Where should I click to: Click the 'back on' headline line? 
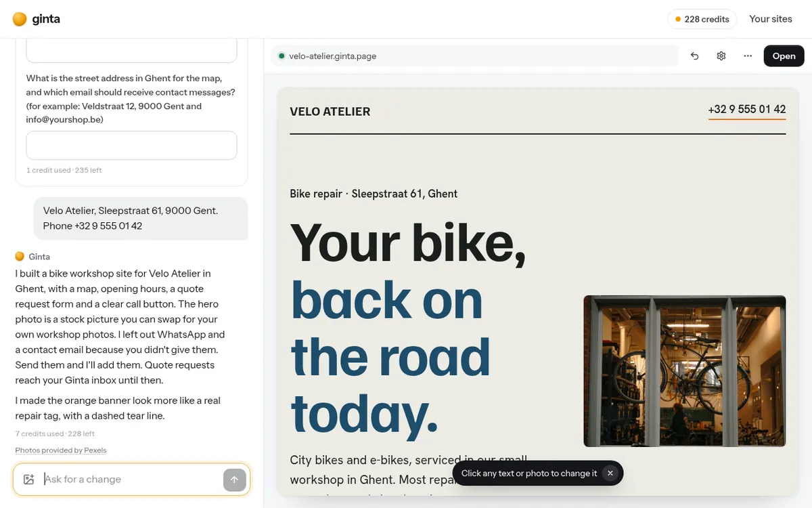pyautogui.click(x=386, y=299)
